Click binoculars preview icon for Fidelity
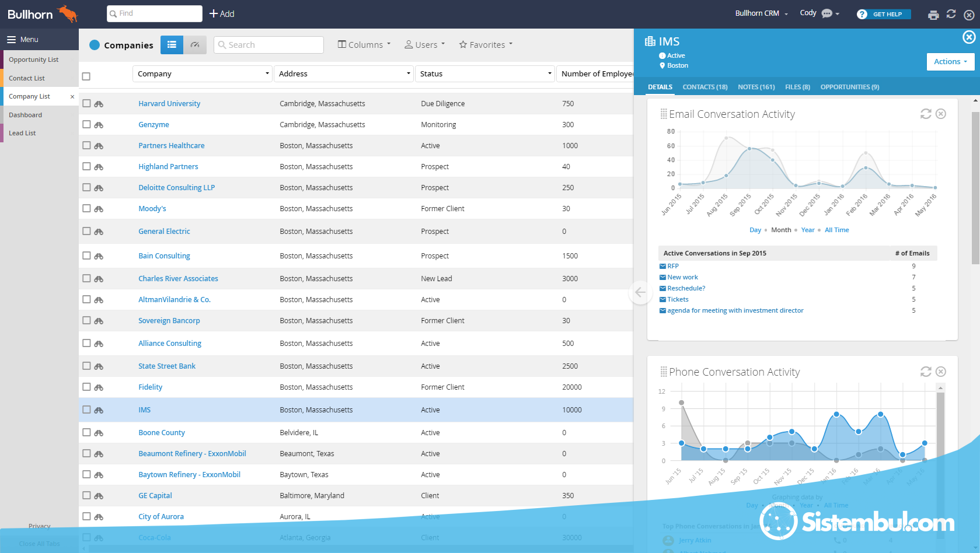This screenshot has height=553, width=980. pyautogui.click(x=99, y=387)
